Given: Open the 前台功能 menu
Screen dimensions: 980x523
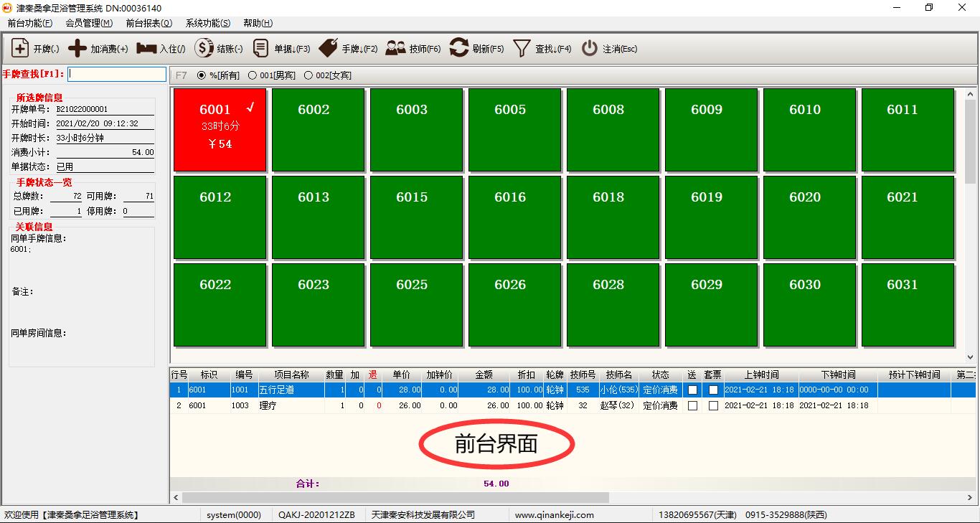Looking at the screenshot, I should tap(30, 23).
